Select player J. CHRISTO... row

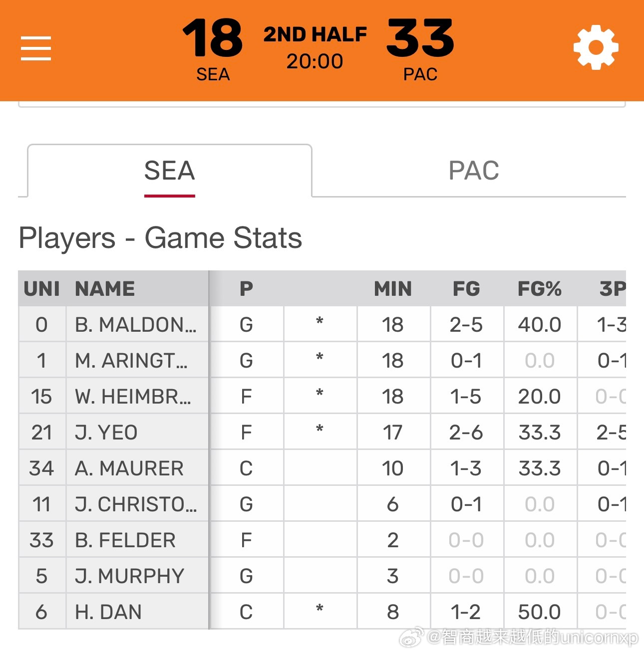pos(136,504)
